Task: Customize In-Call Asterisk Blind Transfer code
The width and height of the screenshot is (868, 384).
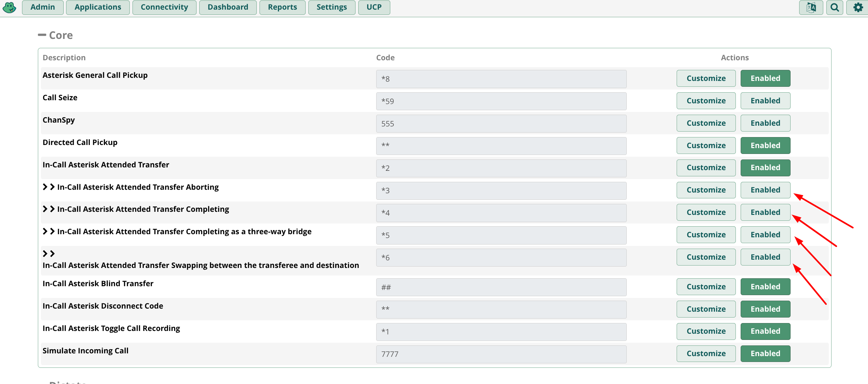Action: point(706,287)
